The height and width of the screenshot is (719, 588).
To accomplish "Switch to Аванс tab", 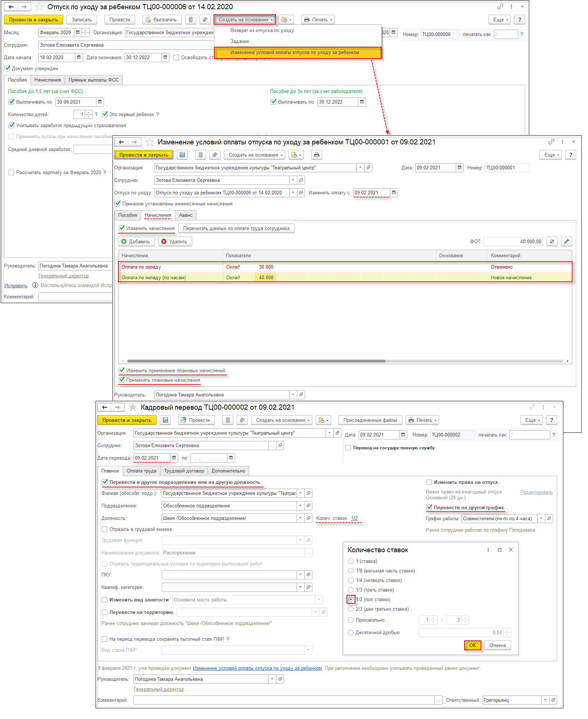I will pos(186,215).
